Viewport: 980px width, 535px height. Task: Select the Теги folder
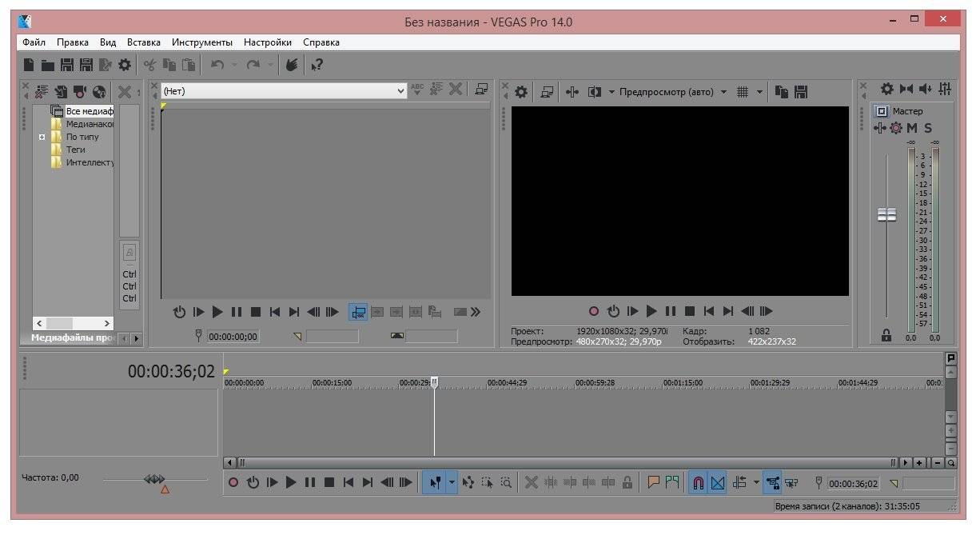pos(75,150)
